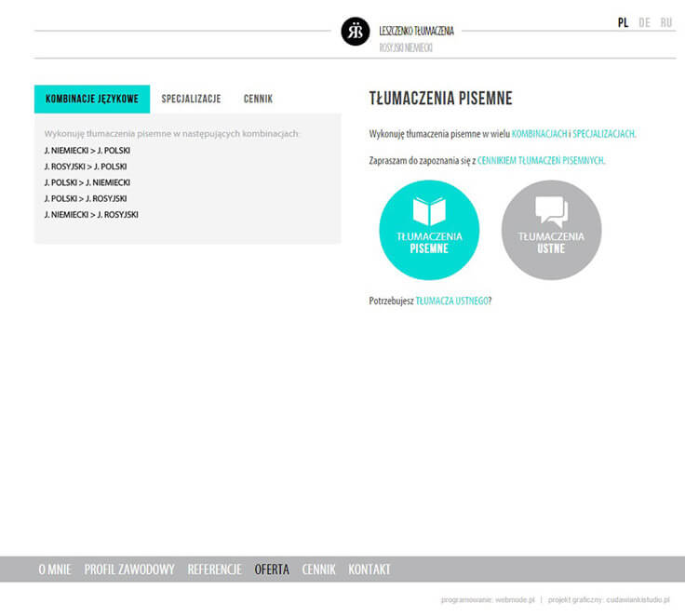Navigate to Referencje in footer menu

click(214, 569)
